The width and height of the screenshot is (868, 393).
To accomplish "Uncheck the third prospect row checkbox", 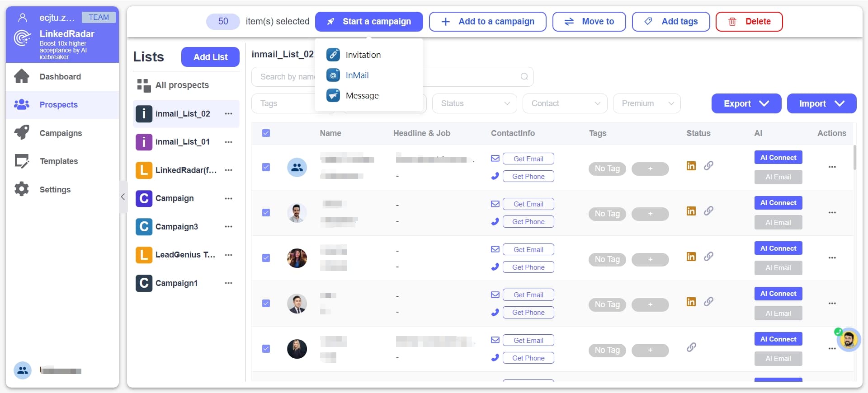I will click(266, 258).
